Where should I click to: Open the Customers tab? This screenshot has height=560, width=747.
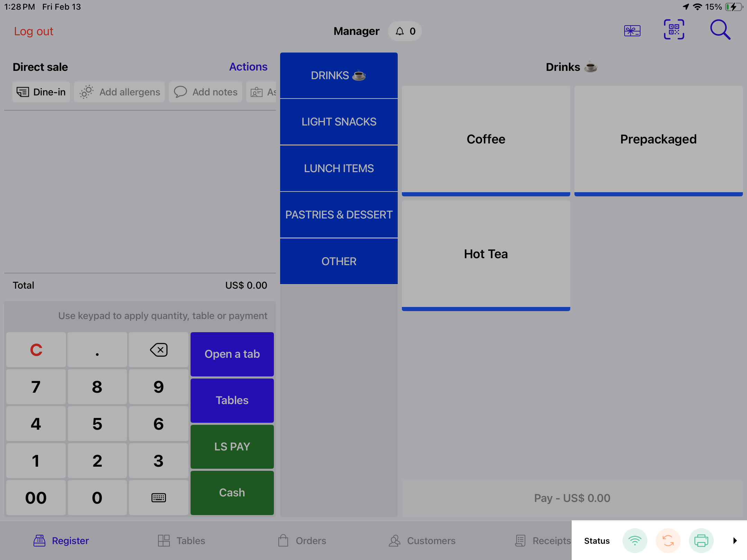[422, 541]
